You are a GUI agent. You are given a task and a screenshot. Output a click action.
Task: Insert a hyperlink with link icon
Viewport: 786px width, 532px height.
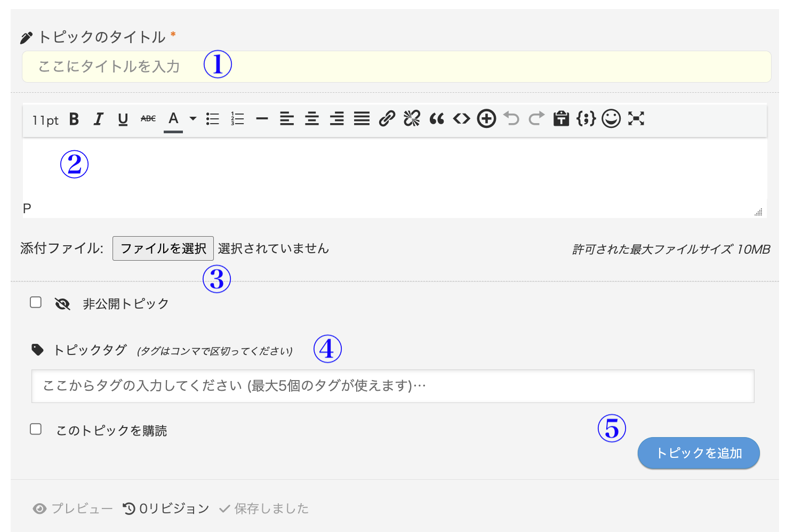pyautogui.click(x=387, y=119)
